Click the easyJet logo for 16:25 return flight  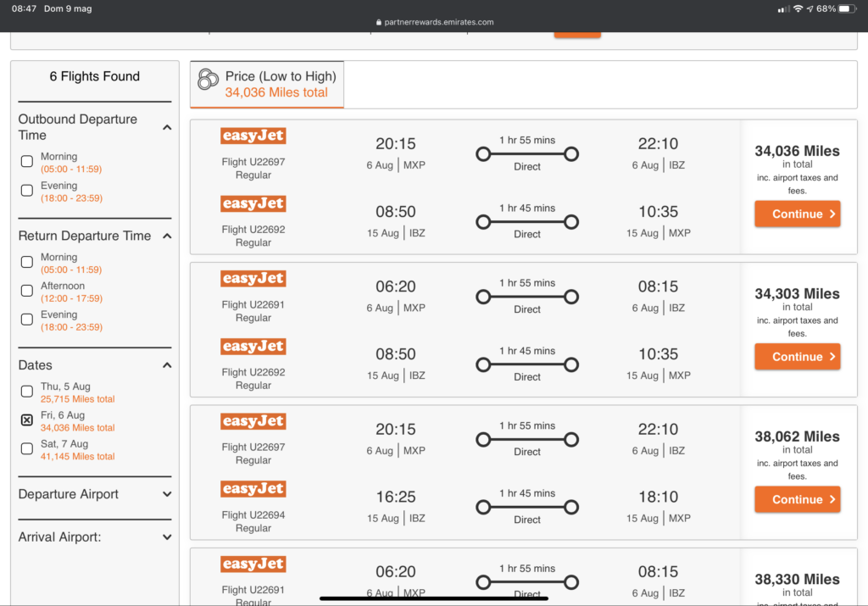click(x=253, y=489)
